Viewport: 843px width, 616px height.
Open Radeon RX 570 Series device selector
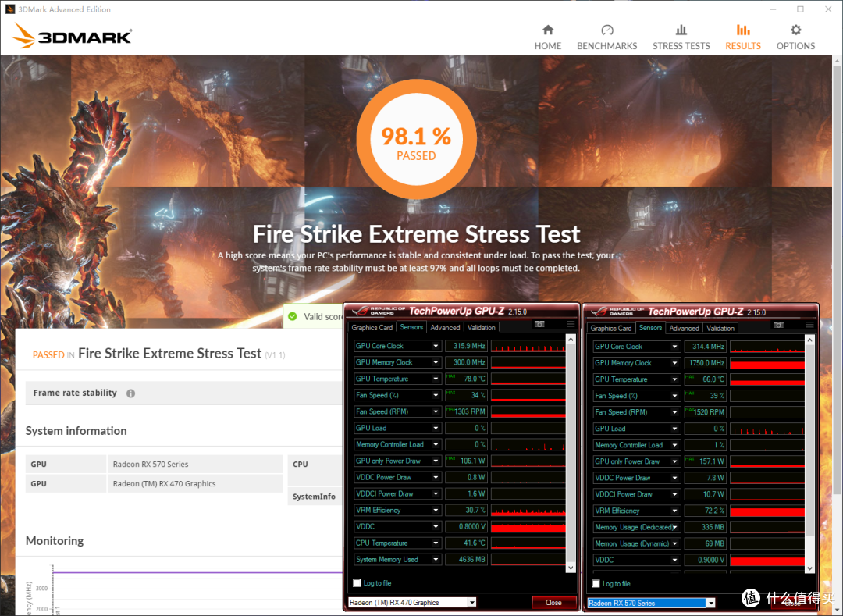point(651,603)
